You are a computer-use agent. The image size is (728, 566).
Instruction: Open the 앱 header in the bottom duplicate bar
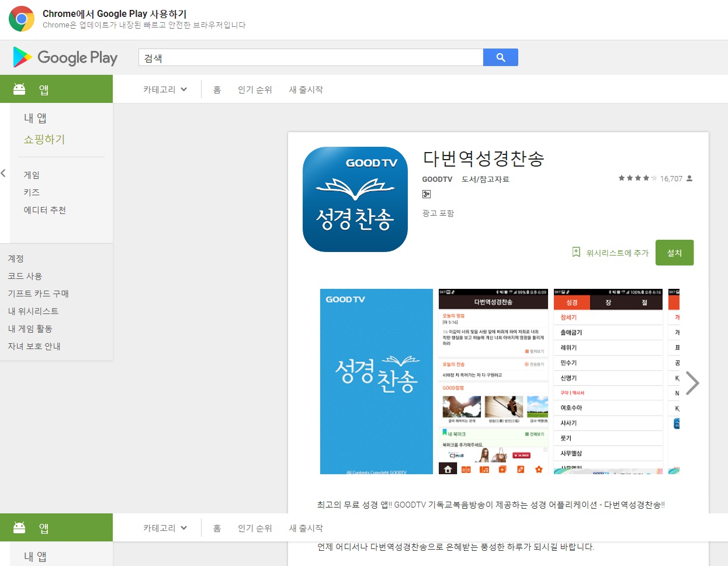click(x=56, y=527)
